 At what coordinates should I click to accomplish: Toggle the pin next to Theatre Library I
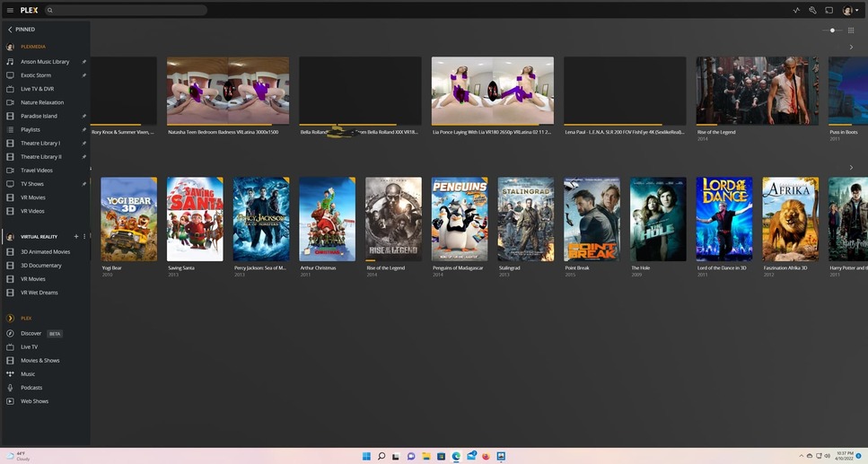point(84,143)
